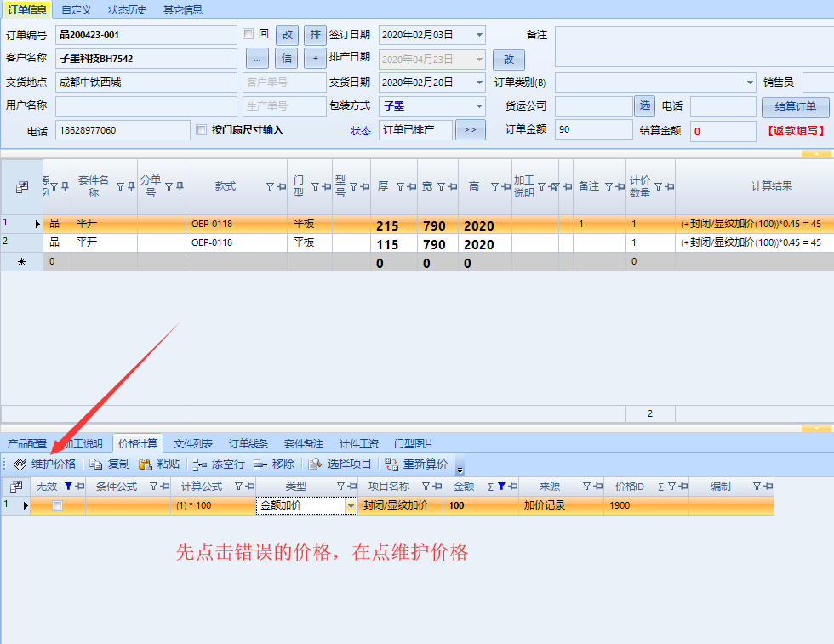Open the 签订日期 date dropdown
This screenshot has width=834, height=644.
click(x=480, y=35)
